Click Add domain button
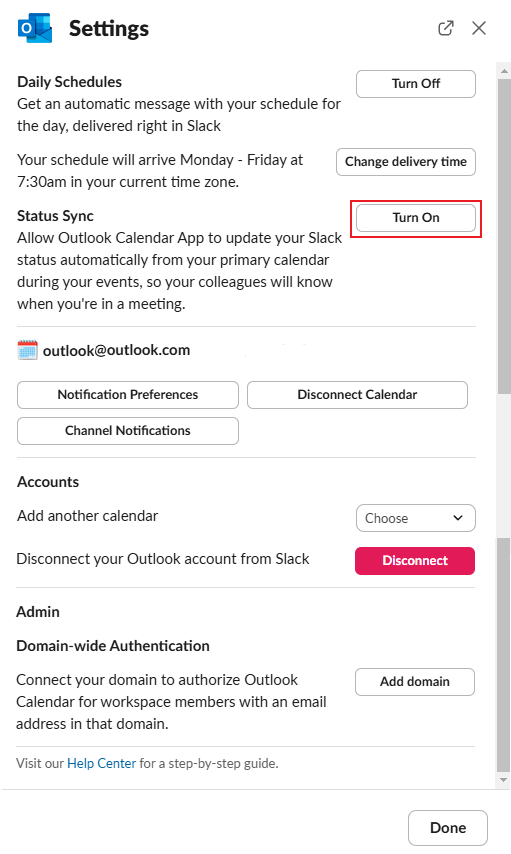 (x=415, y=682)
